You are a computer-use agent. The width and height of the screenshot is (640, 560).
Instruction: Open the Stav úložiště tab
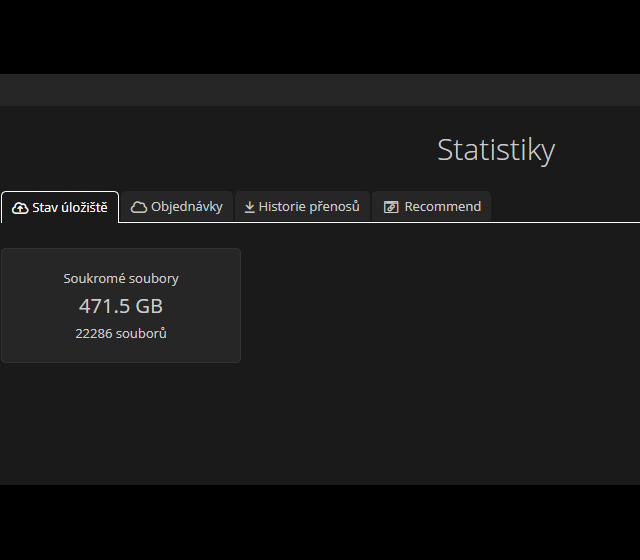coord(60,207)
